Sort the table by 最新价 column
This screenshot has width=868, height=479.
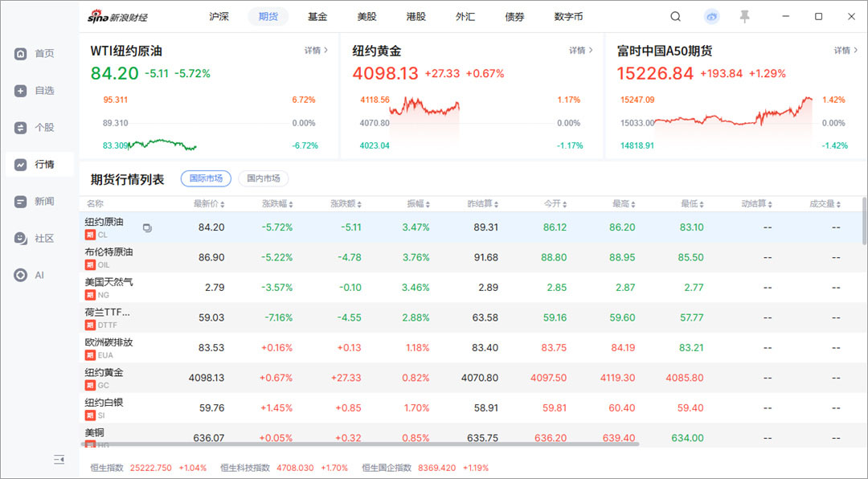click(209, 204)
